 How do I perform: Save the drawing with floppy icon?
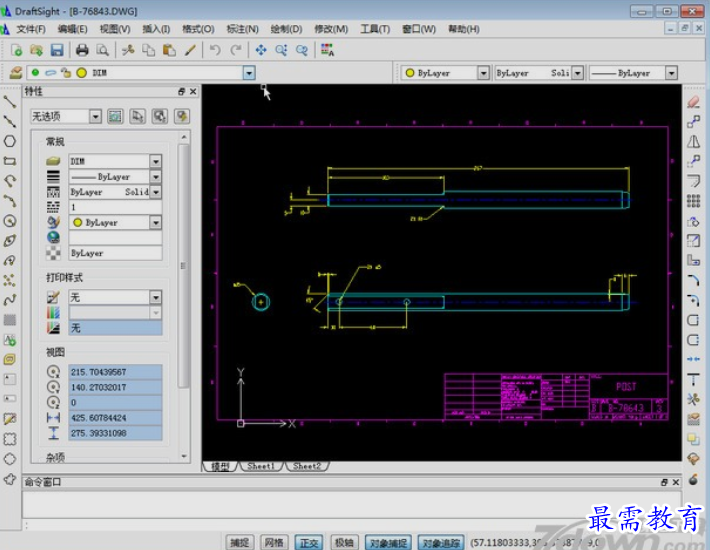pyautogui.click(x=57, y=50)
